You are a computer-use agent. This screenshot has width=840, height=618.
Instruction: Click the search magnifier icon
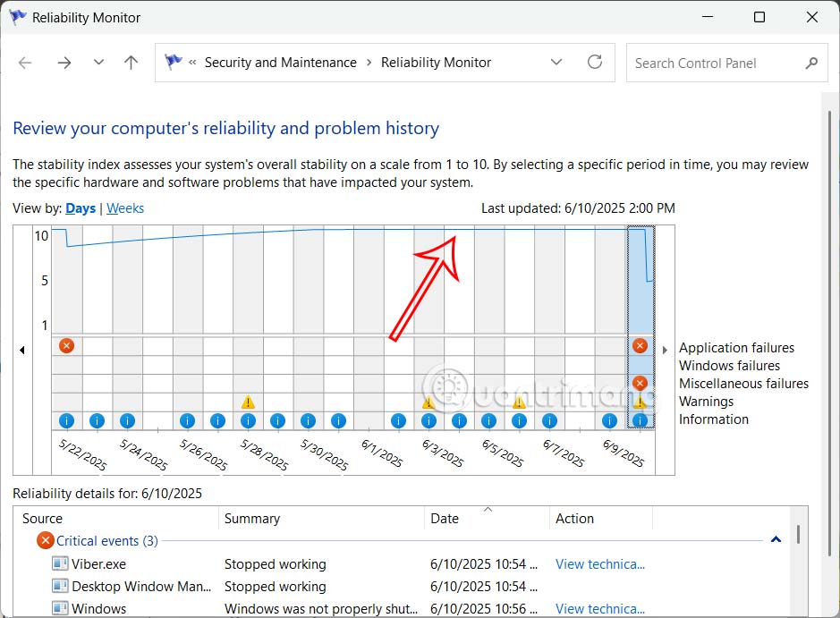point(811,63)
